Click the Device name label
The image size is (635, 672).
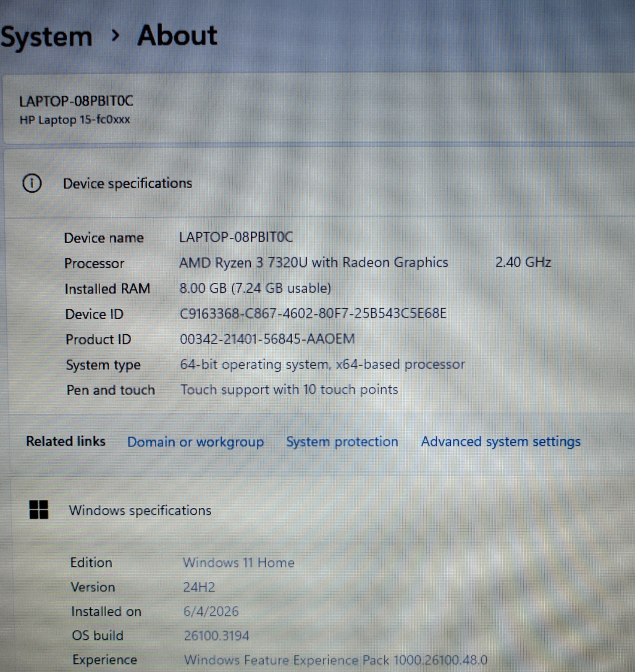[x=104, y=238]
